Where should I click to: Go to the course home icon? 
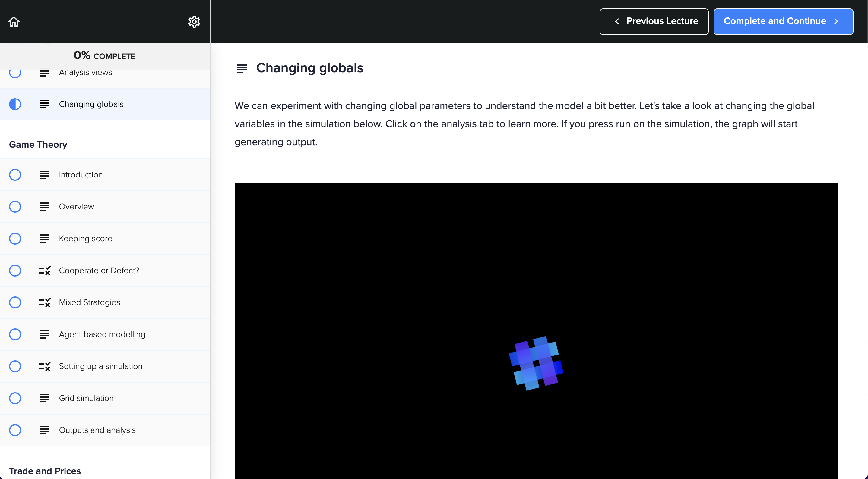14,22
